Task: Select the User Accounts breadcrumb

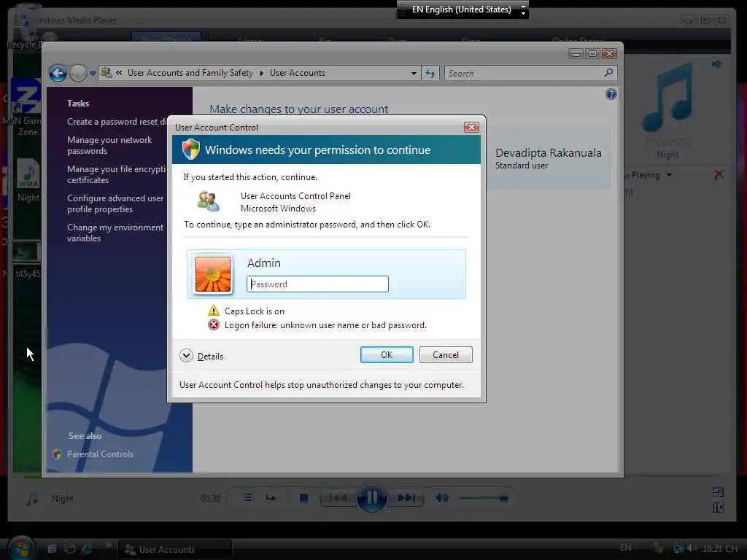Action: 298,73
